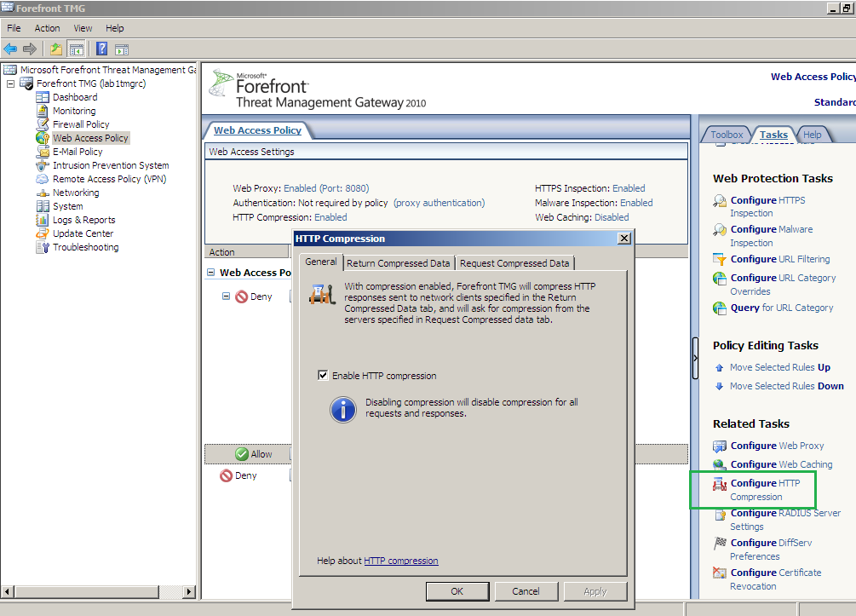This screenshot has width=856, height=616.
Task: Click the Cancel button in dialog
Action: coord(526,591)
